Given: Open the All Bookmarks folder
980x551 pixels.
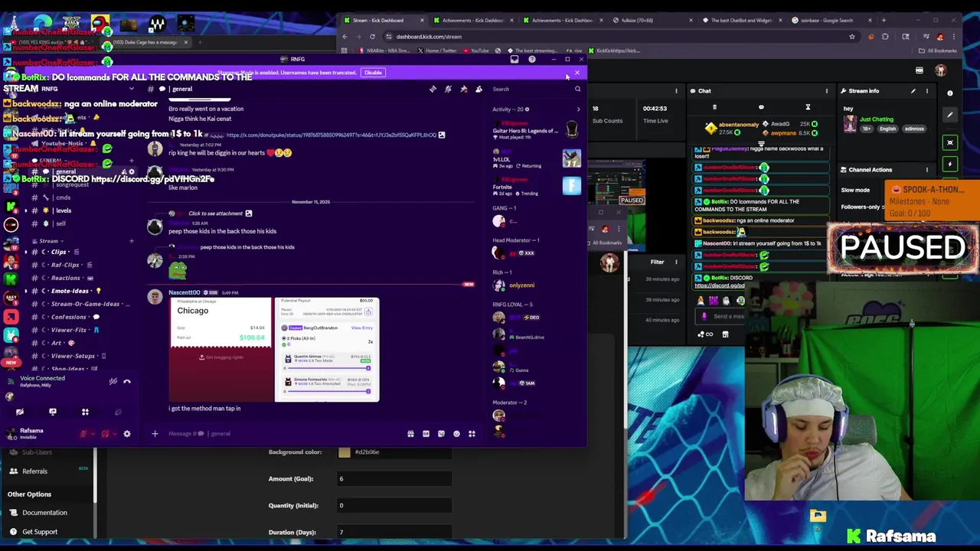Looking at the screenshot, I should tap(937, 51).
